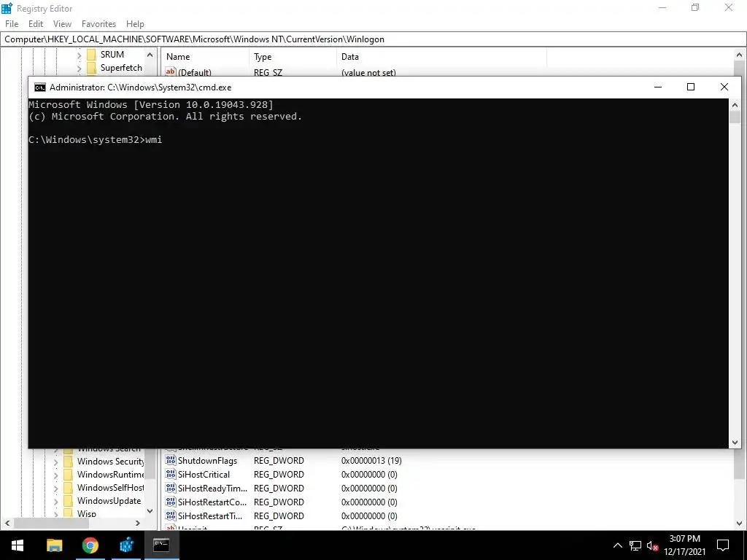747x560 pixels.
Task: Expand the WindowsUpdate key
Action: click(x=55, y=502)
